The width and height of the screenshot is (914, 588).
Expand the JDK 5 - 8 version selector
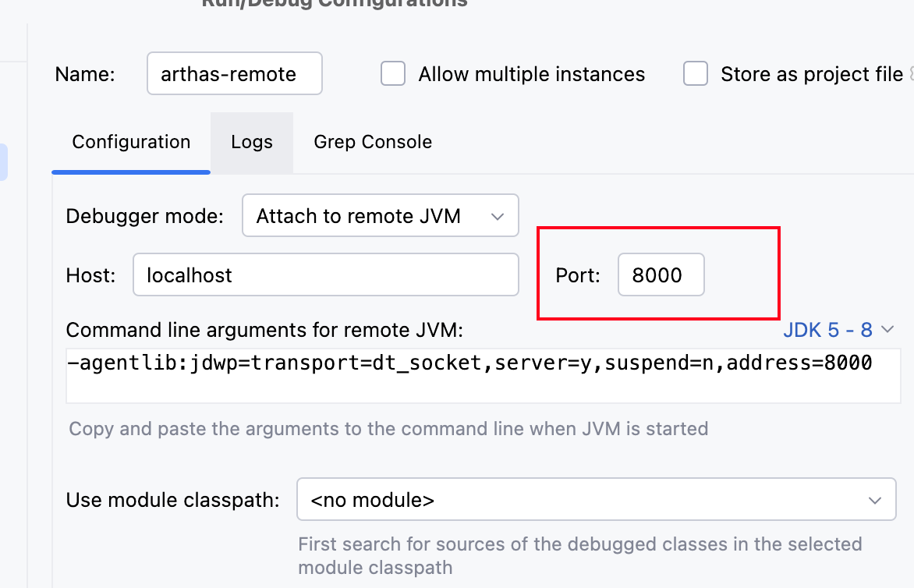(x=838, y=330)
